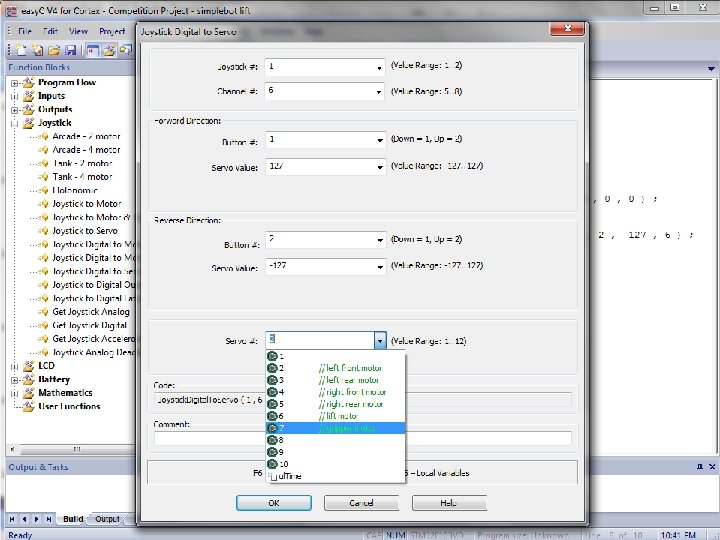Select port 8 in servo list
The width and height of the screenshot is (720, 540).
click(336, 440)
